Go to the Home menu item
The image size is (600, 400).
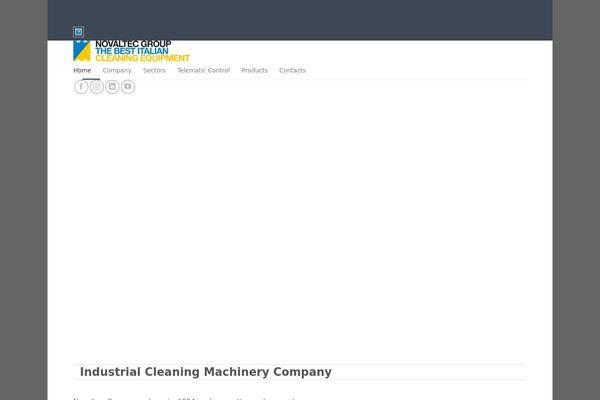pyautogui.click(x=82, y=70)
